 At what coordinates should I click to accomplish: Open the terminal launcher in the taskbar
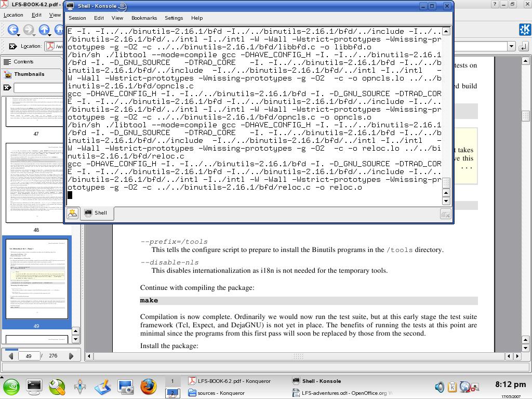[34, 387]
